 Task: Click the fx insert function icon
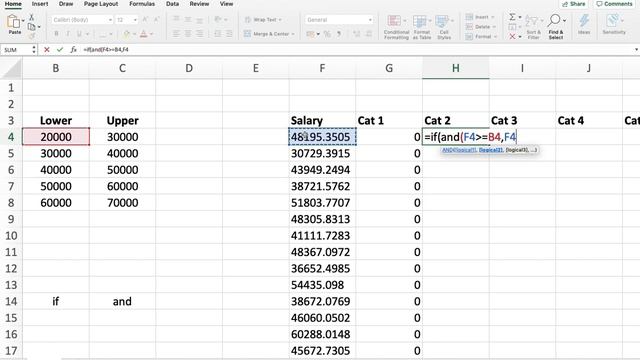[73, 49]
